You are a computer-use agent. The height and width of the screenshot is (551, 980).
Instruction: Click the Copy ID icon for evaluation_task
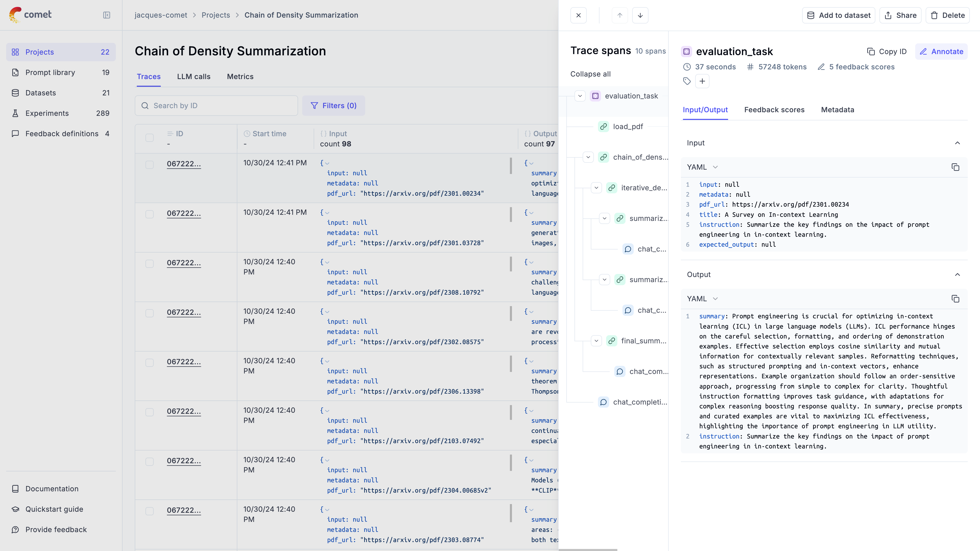coord(871,51)
